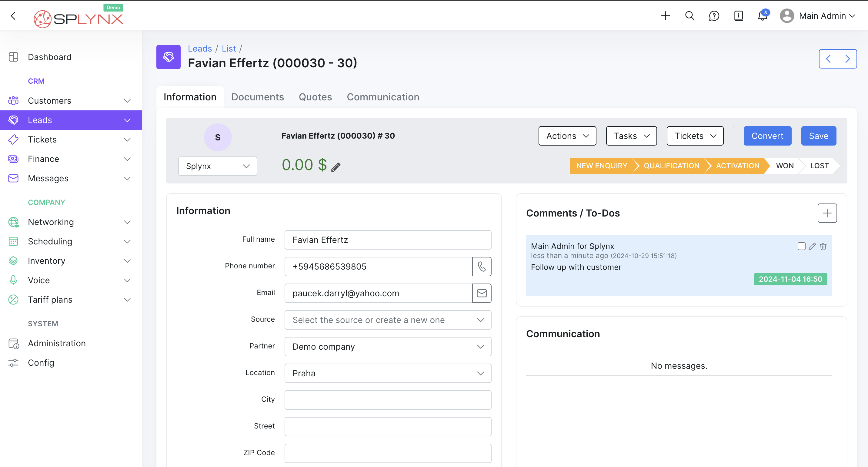868x467 pixels.
Task: Open the global search icon
Action: 689,16
